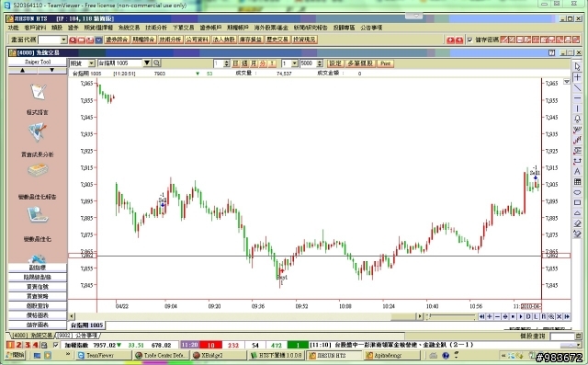The image size is (588, 365).
Task: Select the 日 daily period toggle
Action: pyautogui.click(x=235, y=63)
